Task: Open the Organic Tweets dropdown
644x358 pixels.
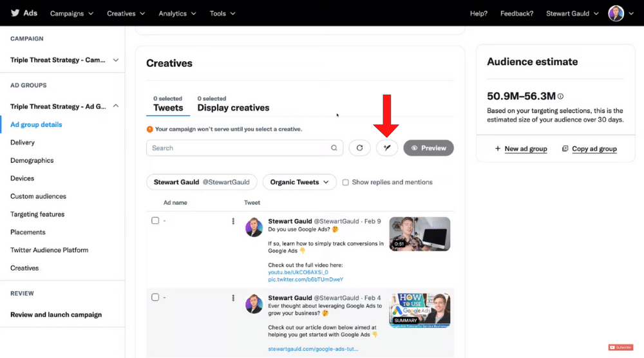Action: (299, 182)
